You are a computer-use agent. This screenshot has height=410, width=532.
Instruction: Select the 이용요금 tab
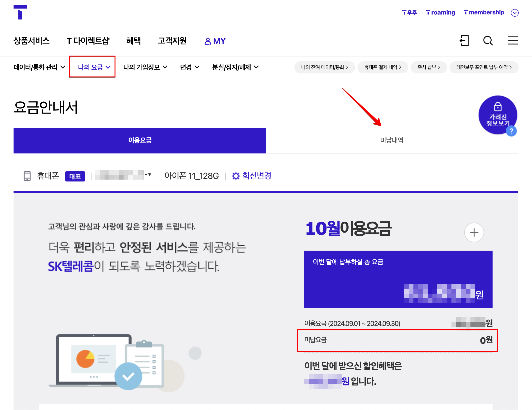click(140, 141)
